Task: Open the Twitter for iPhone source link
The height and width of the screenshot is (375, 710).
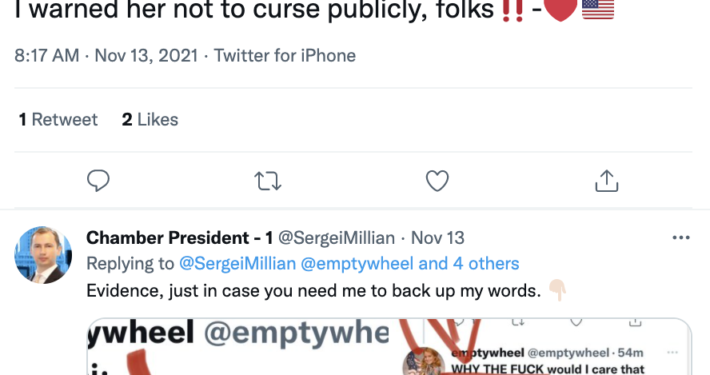Action: (285, 56)
